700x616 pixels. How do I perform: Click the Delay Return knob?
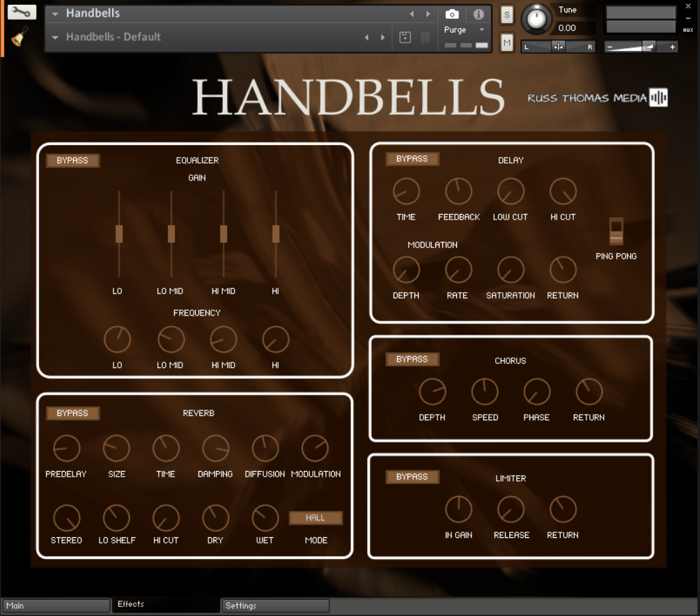(563, 270)
